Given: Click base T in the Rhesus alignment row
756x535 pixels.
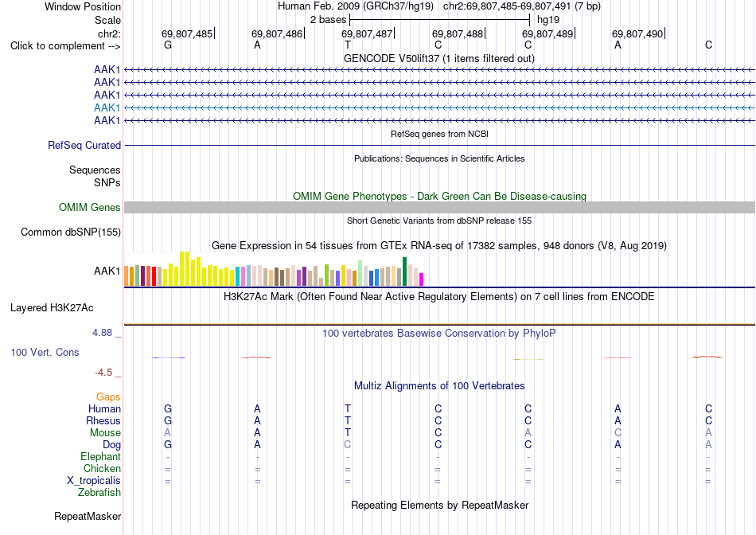Looking at the screenshot, I should [348, 420].
